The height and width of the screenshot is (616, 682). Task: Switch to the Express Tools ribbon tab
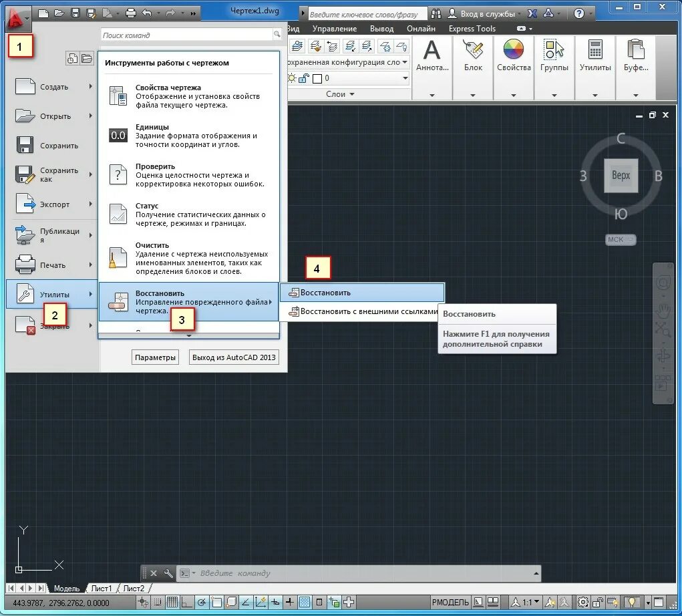472,29
